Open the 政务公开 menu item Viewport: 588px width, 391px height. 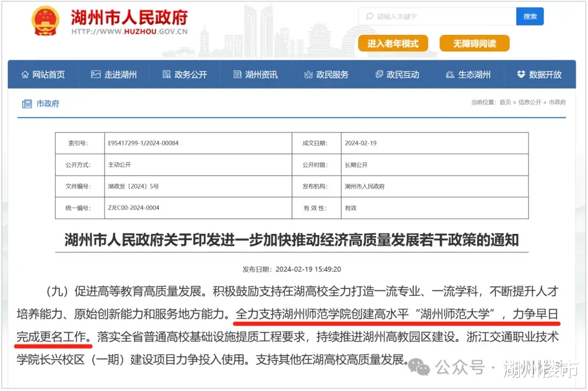click(x=185, y=75)
